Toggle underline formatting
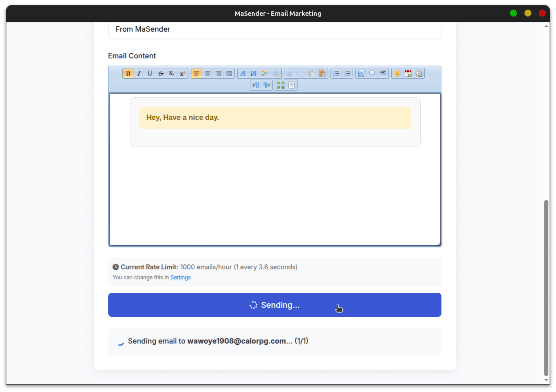The image size is (556, 392). click(x=150, y=73)
